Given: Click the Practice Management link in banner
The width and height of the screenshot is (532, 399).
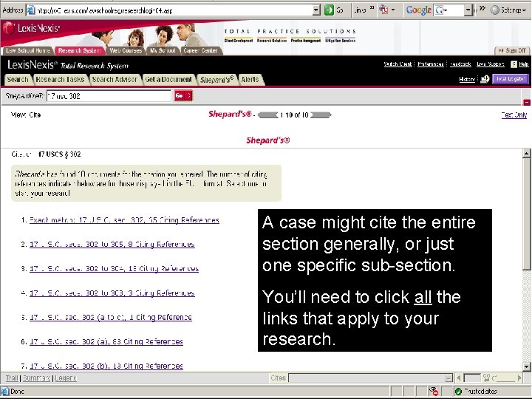Looking at the screenshot, I should 306,41.
